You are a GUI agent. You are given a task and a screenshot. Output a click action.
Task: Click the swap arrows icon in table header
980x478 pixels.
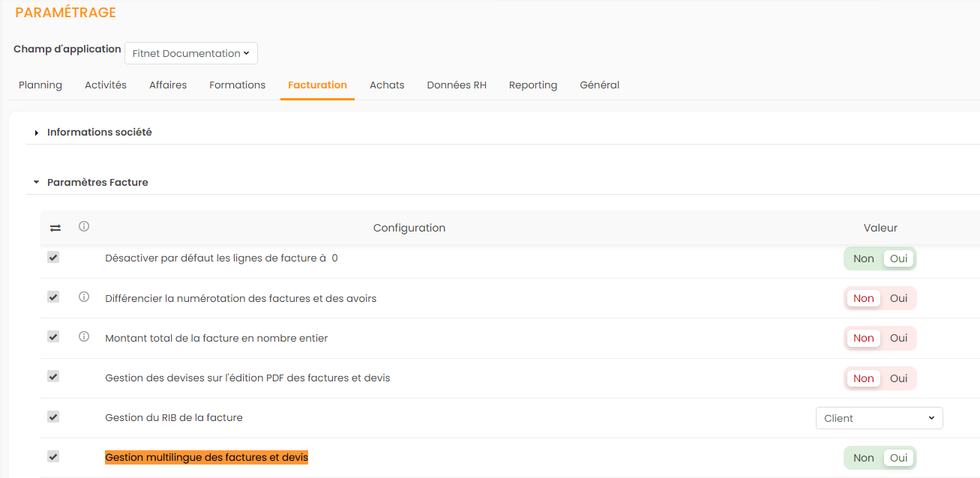coord(55,228)
